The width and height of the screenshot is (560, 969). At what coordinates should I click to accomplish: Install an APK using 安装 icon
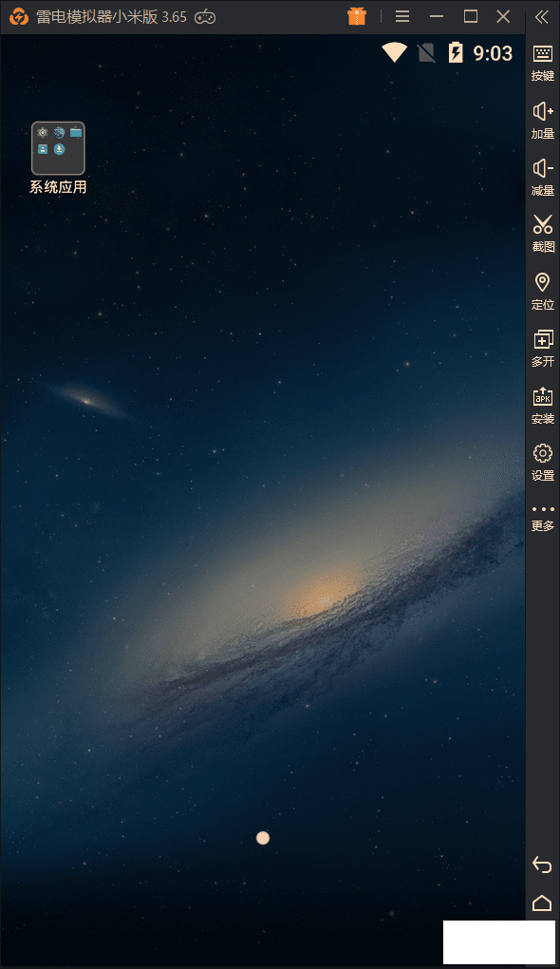[543, 406]
